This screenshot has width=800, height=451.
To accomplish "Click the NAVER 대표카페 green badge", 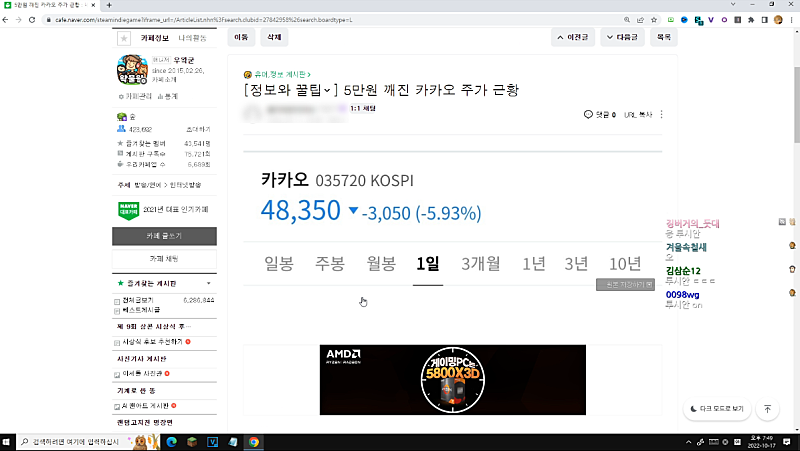I will pyautogui.click(x=129, y=210).
